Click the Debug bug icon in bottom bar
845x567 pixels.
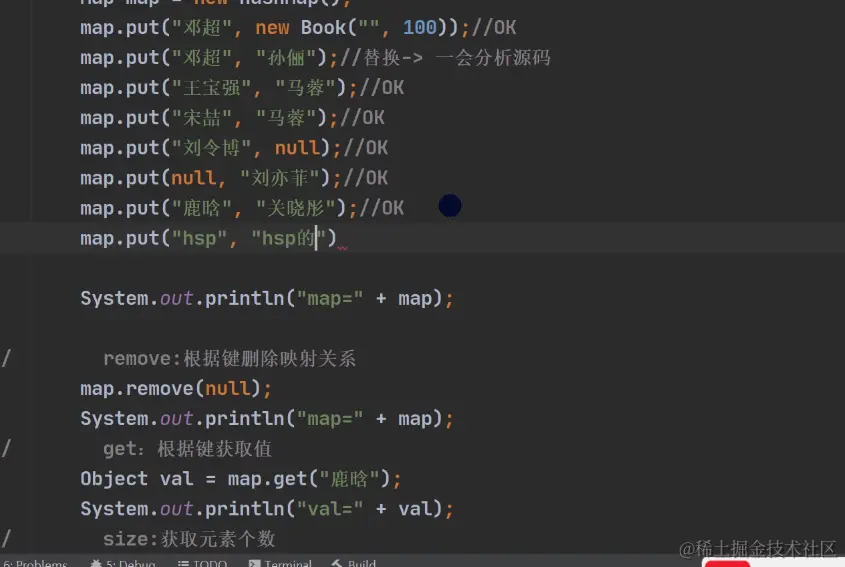(x=96, y=564)
